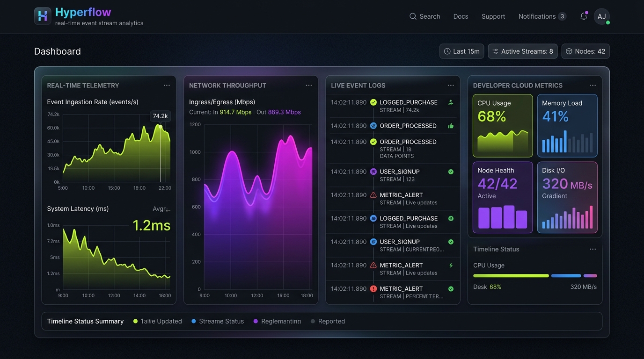Open Real-Time Telemetry panel options menu
644x359 pixels.
tap(167, 86)
